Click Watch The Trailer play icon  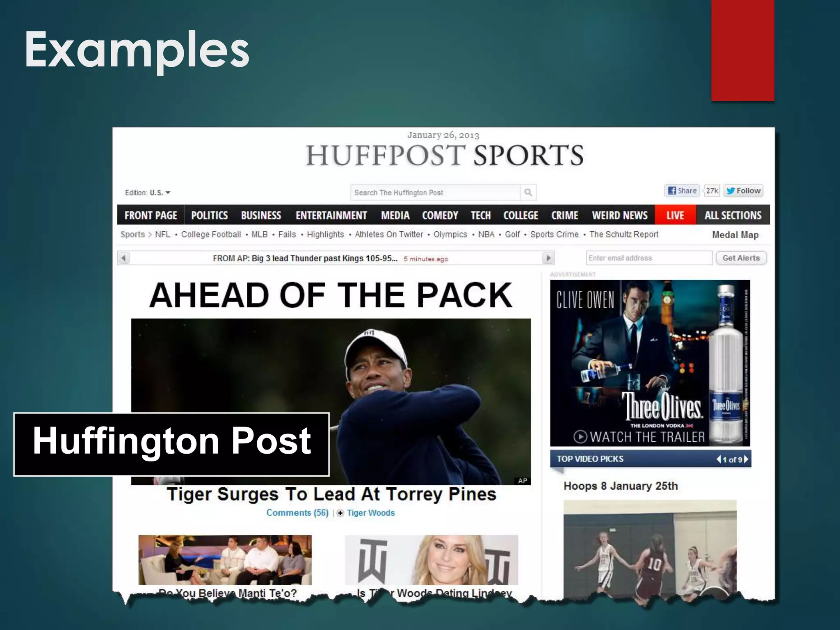pyautogui.click(x=580, y=437)
